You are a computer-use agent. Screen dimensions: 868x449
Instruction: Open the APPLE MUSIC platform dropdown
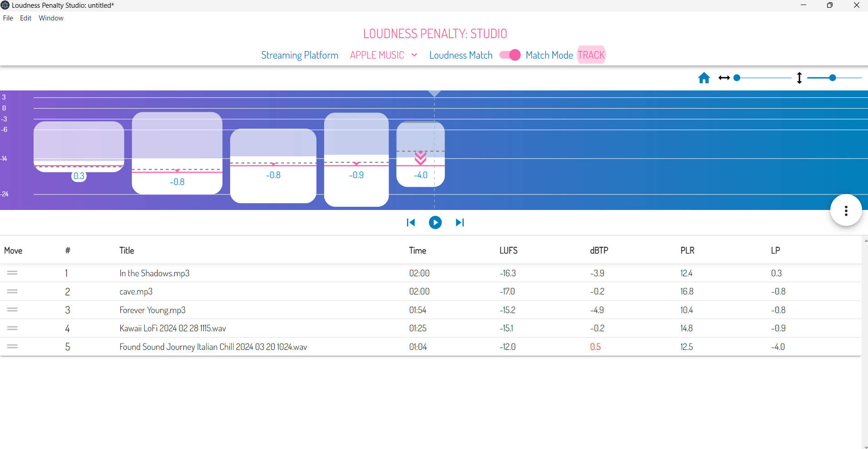click(x=383, y=55)
